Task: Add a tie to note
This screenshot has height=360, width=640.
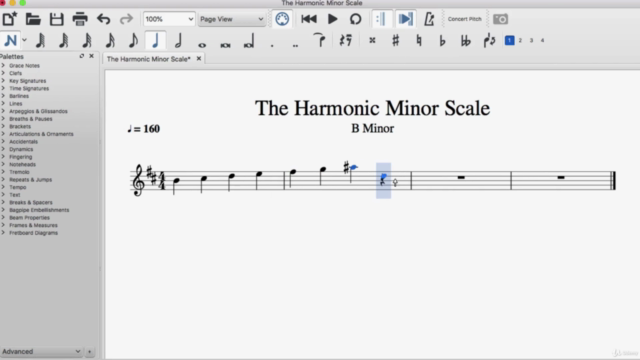Action: 320,40
